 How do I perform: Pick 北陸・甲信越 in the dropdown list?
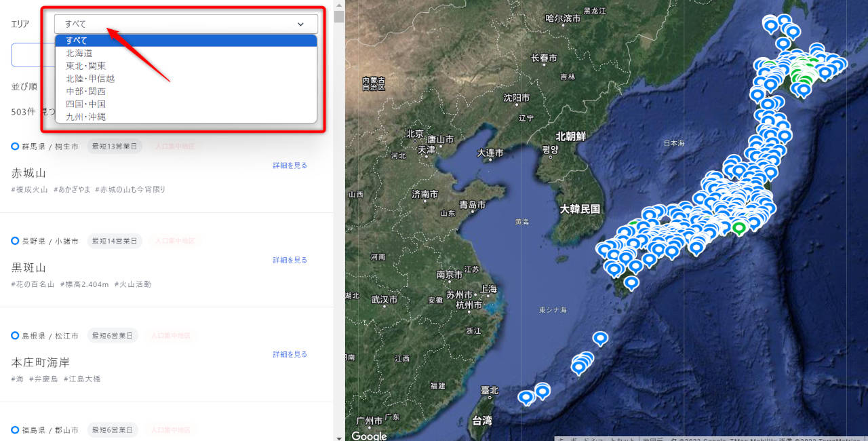90,79
